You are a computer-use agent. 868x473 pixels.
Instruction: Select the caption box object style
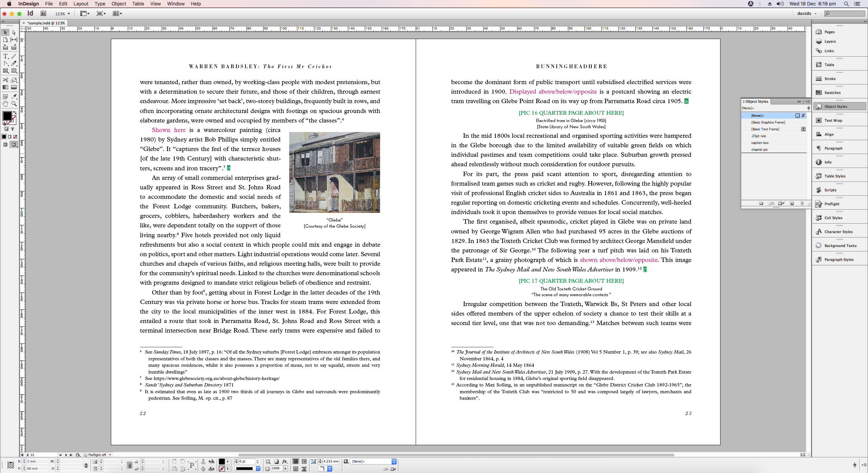760,143
